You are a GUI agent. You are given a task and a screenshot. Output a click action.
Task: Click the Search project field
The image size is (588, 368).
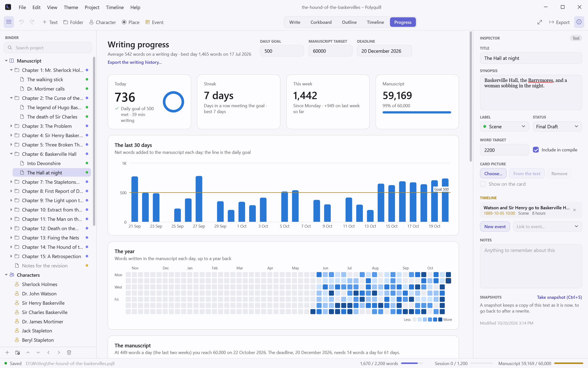tap(48, 48)
